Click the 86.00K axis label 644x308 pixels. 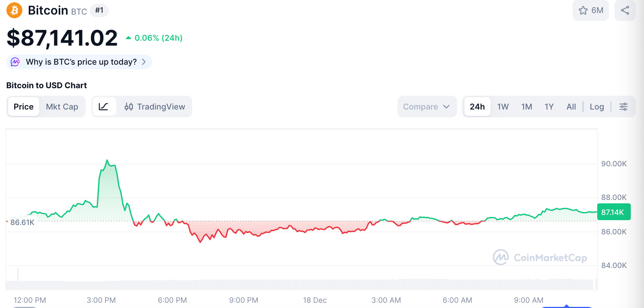click(614, 232)
